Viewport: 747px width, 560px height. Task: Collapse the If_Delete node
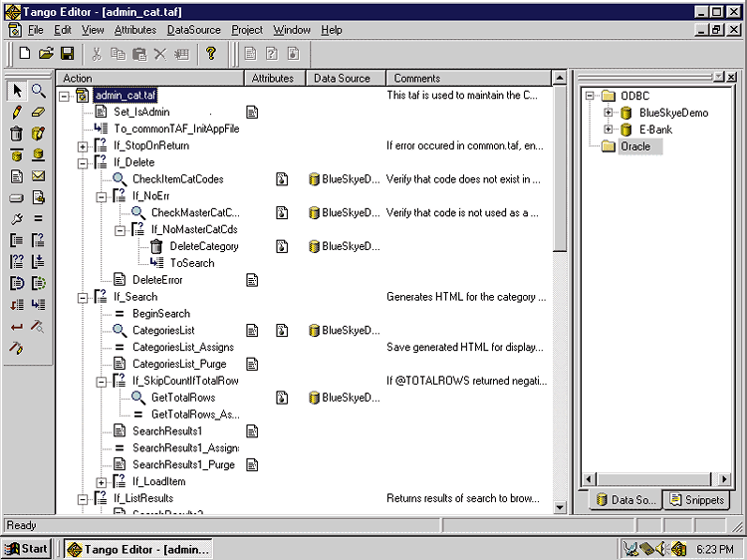(83, 163)
